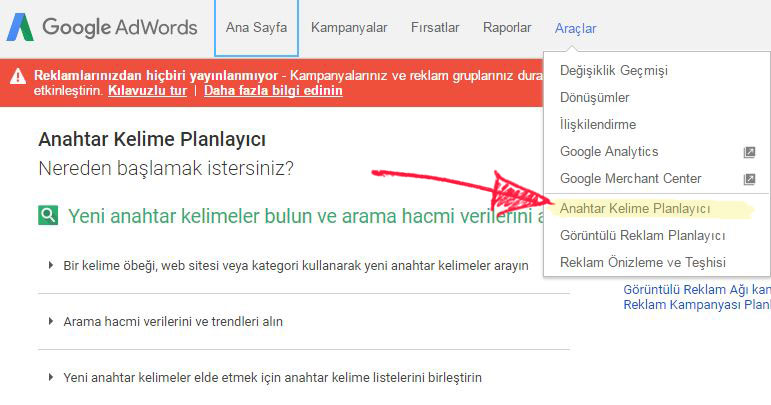Click the warning triangle icon in red banner

click(x=18, y=76)
